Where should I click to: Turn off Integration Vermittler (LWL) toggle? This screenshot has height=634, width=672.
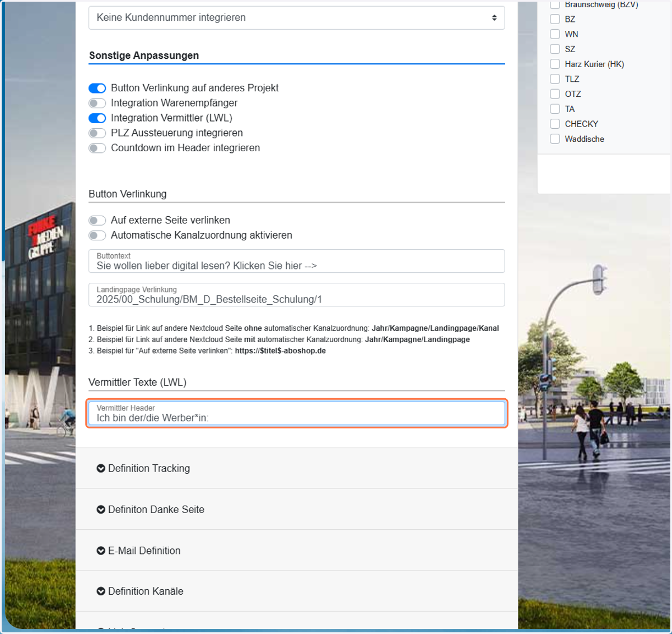pos(97,118)
